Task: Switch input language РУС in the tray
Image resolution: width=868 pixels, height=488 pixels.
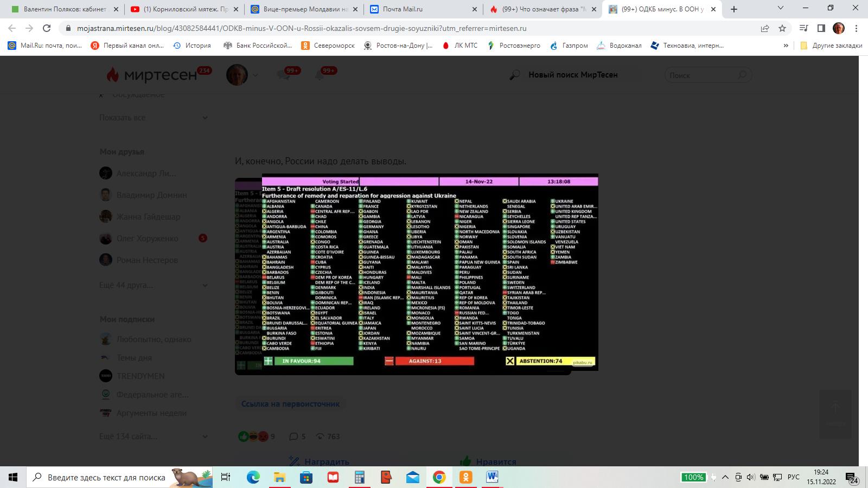Action: pyautogui.click(x=793, y=477)
